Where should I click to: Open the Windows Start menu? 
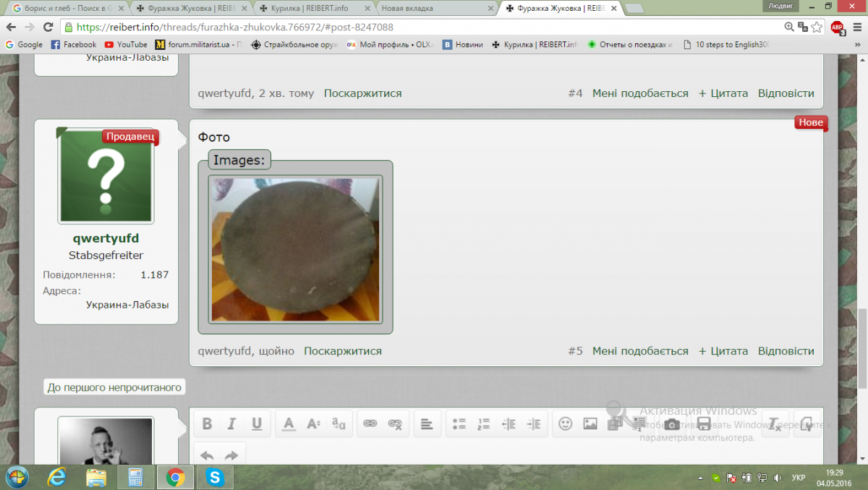click(x=16, y=477)
